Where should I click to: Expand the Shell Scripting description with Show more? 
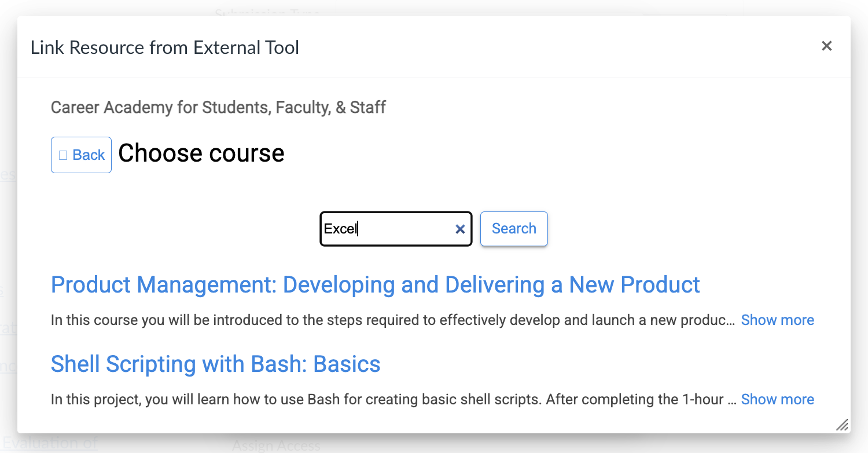[777, 400]
